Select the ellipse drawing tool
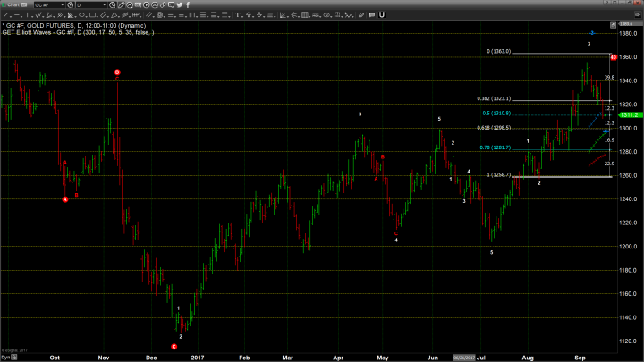 coord(81,15)
